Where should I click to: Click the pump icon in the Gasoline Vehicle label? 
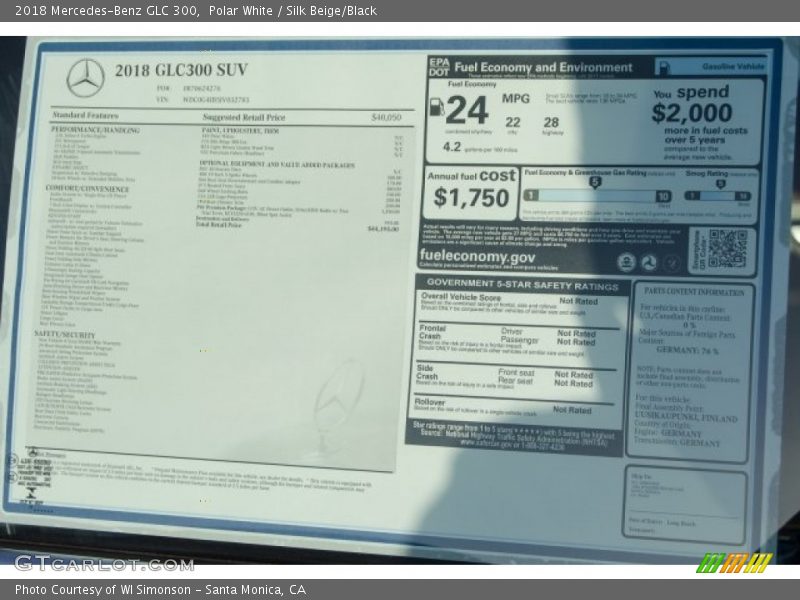(664, 67)
